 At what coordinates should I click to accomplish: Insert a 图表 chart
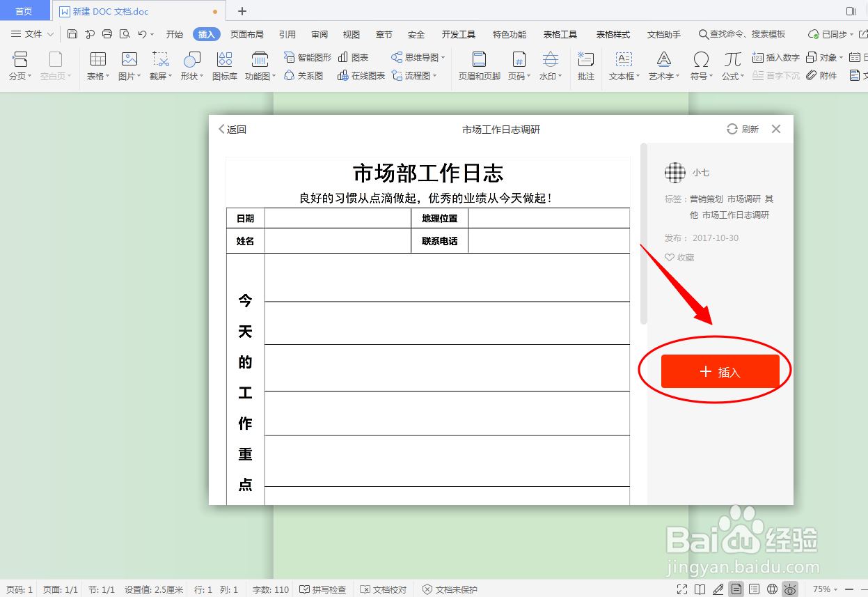pyautogui.click(x=354, y=59)
